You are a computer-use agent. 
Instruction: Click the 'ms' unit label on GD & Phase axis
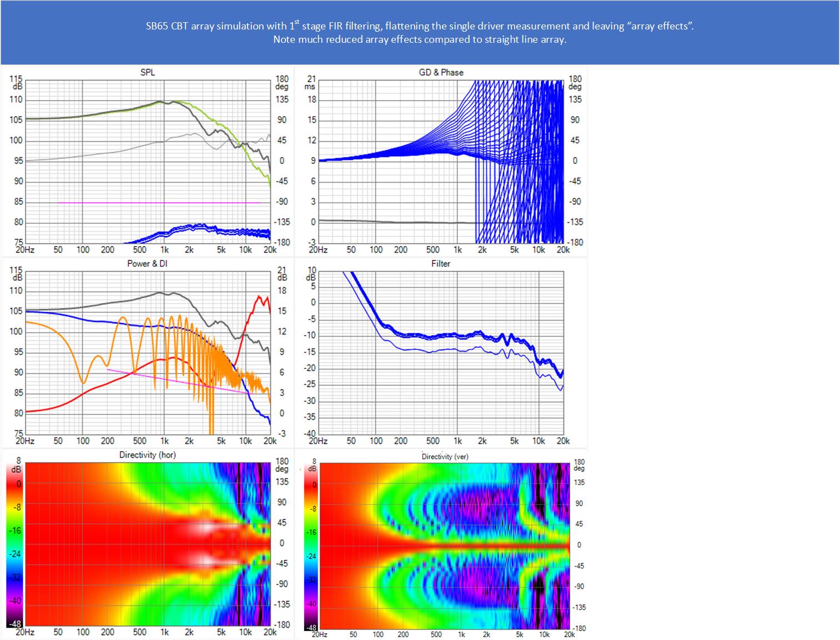coord(310,87)
